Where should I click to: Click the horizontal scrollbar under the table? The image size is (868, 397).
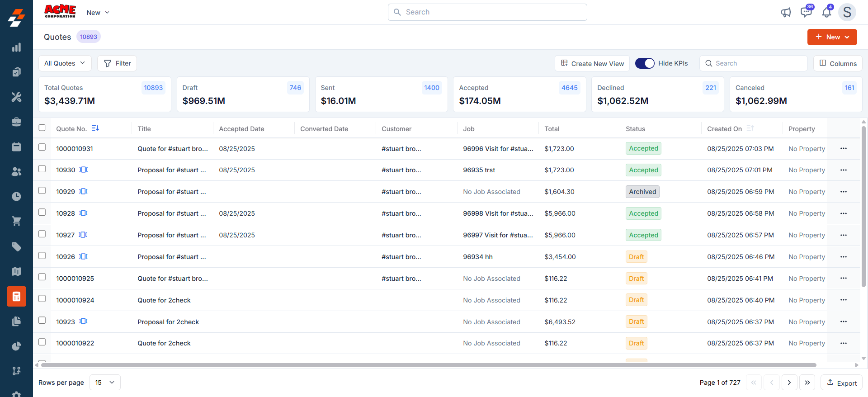pyautogui.click(x=428, y=365)
